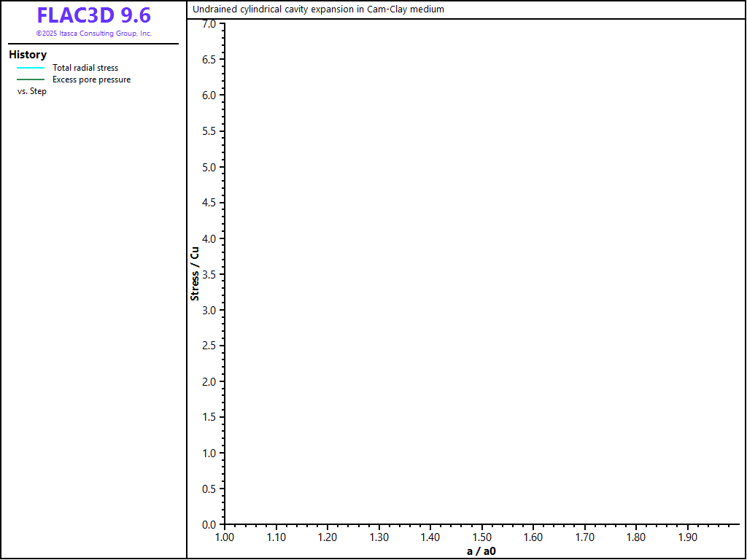
Task: Click the cyan Total radial stress line swatch
Action: pos(31,68)
